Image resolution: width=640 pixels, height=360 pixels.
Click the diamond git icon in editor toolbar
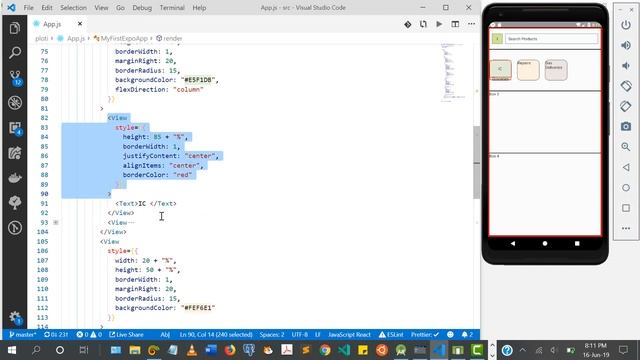(x=407, y=24)
